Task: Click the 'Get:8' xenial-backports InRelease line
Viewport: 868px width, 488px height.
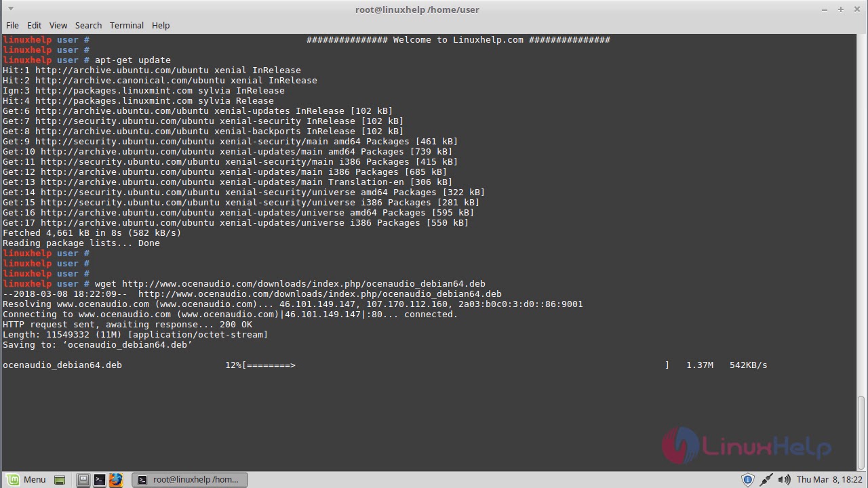Action: click(203, 131)
